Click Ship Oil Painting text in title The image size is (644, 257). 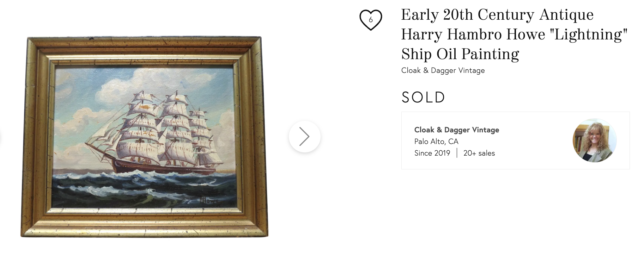(460, 54)
